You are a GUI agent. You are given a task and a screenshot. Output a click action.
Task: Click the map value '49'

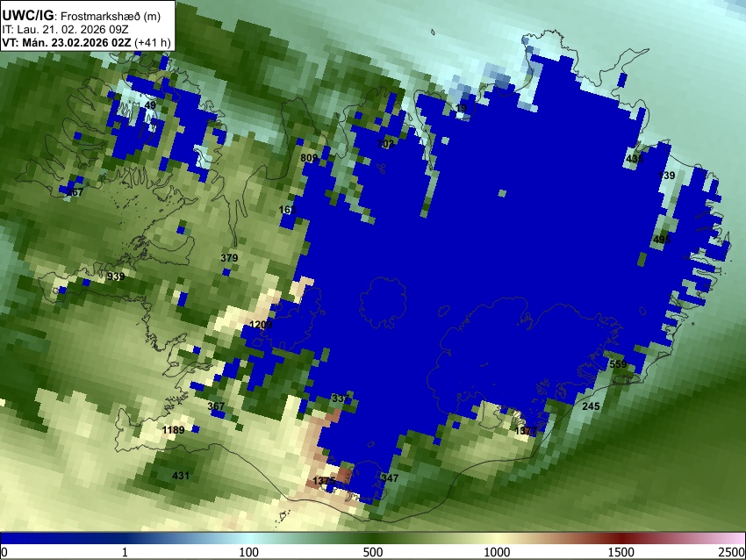click(150, 105)
